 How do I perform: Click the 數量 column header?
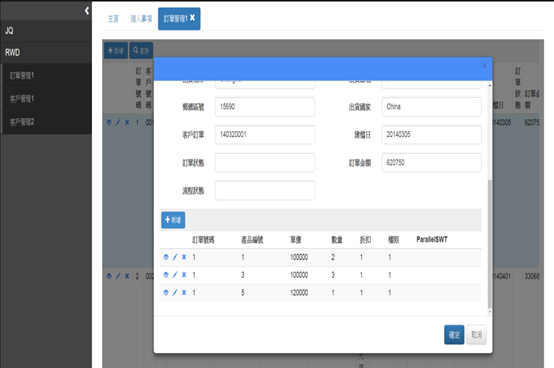[x=337, y=240]
